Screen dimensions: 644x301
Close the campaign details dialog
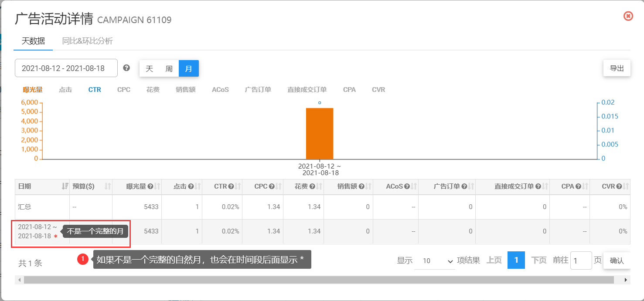click(628, 16)
